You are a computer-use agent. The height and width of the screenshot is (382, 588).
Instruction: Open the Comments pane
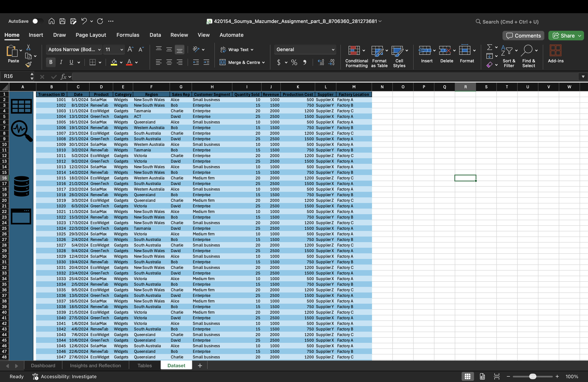[x=523, y=36]
